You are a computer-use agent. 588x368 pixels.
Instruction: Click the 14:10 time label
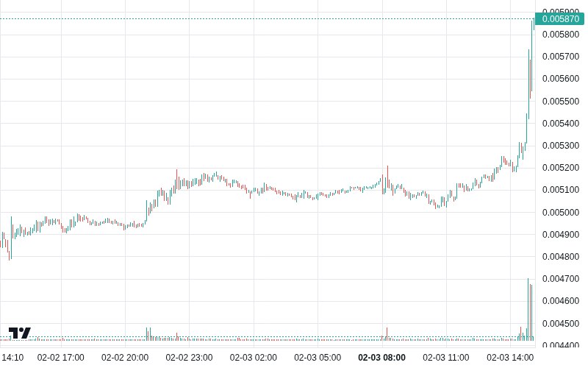point(12,358)
